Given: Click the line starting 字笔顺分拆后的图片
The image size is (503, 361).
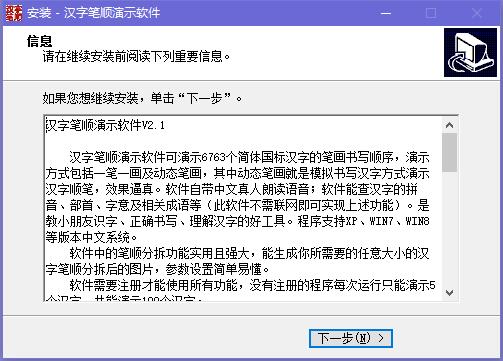Looking at the screenshot, I should pos(158,269).
